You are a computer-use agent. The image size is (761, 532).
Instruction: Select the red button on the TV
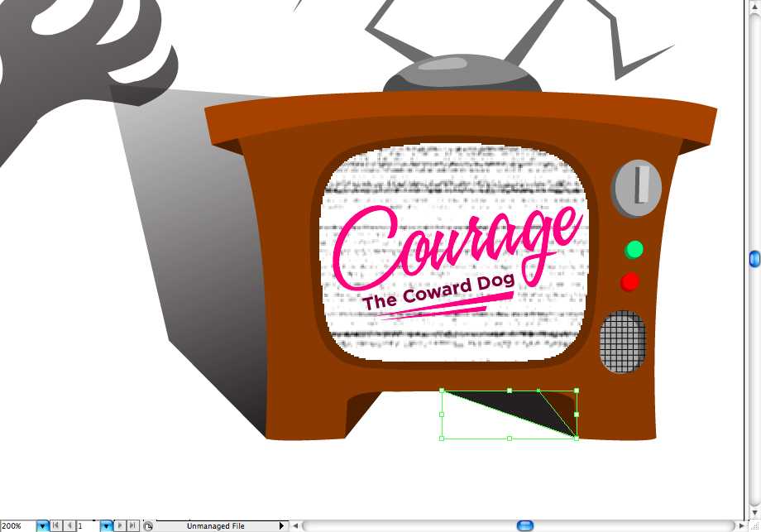[x=630, y=282]
